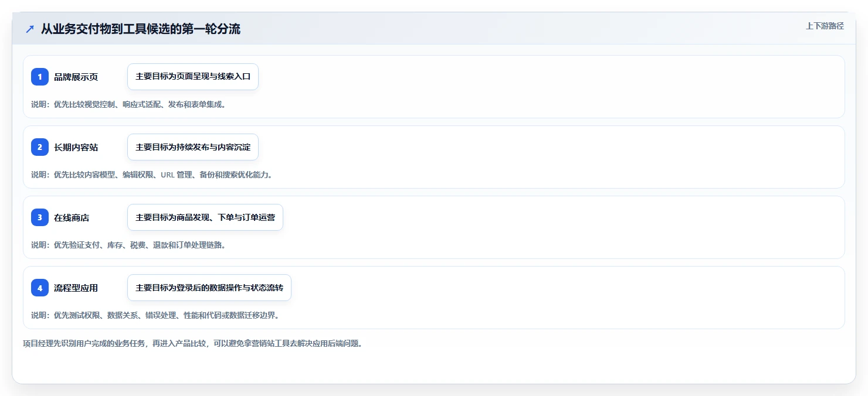Click the 上下游路径 label in the header

(825, 26)
